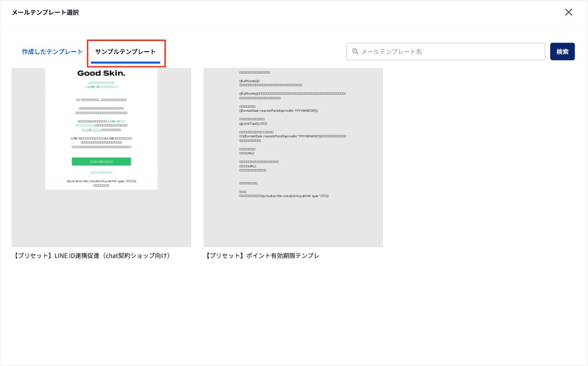
Task: Click the Good Skin. logo in preview
Action: pos(101,74)
